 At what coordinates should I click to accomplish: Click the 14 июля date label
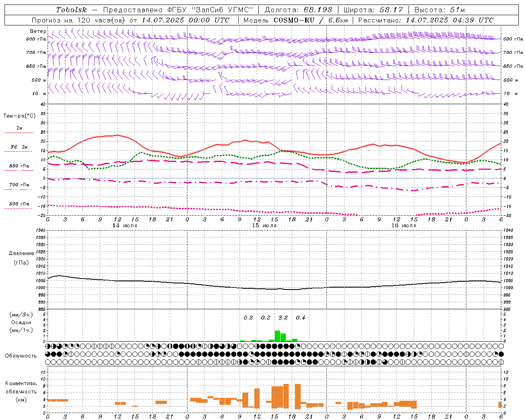(125, 226)
